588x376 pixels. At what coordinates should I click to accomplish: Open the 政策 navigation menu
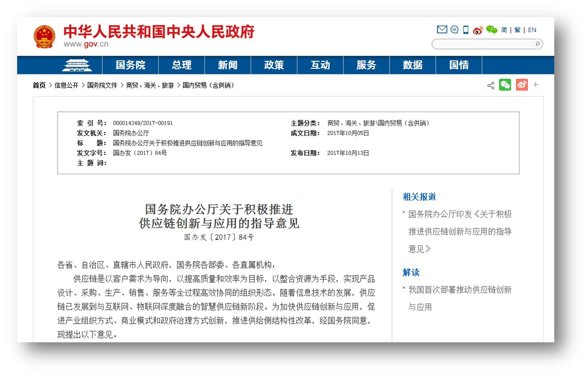tap(274, 65)
